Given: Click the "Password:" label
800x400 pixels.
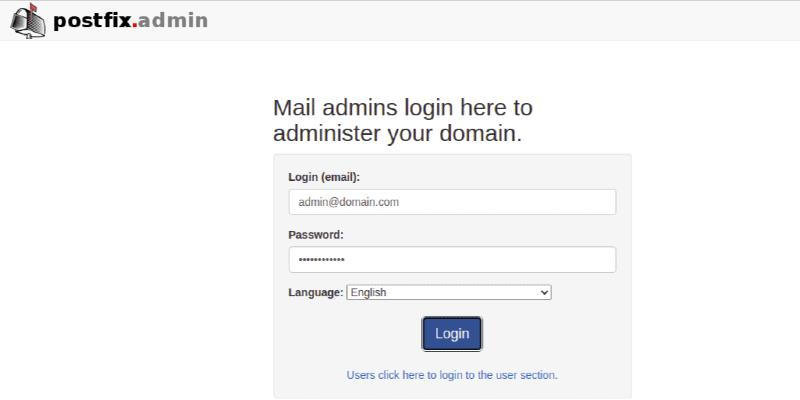Looking at the screenshot, I should point(316,235).
